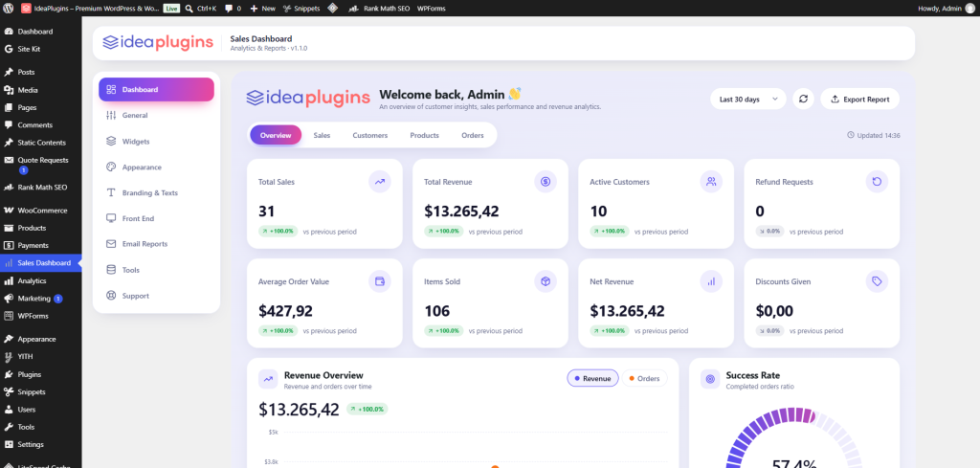Screen dimensions: 980x468
Task: Click the Refund Requests undo icon
Action: pyautogui.click(x=877, y=182)
